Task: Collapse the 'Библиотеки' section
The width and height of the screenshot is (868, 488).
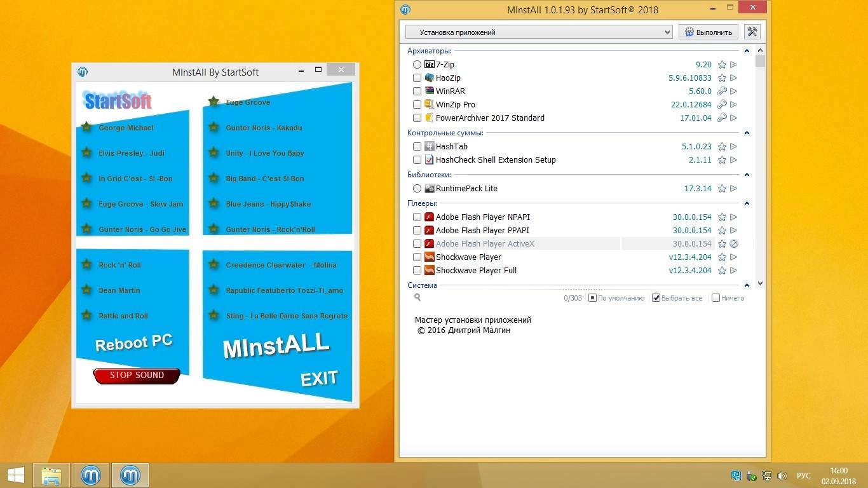Action: [x=747, y=175]
